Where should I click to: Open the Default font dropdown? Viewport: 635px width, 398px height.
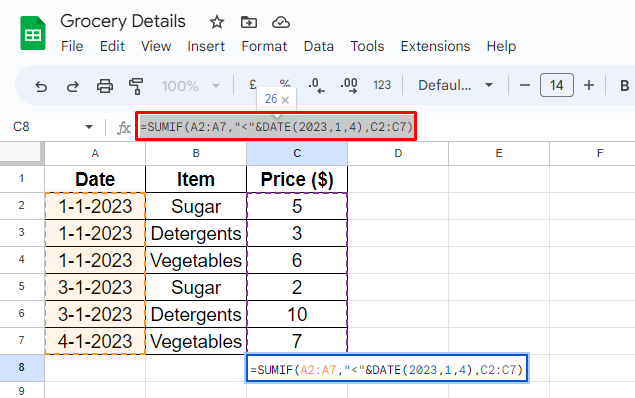tap(455, 85)
